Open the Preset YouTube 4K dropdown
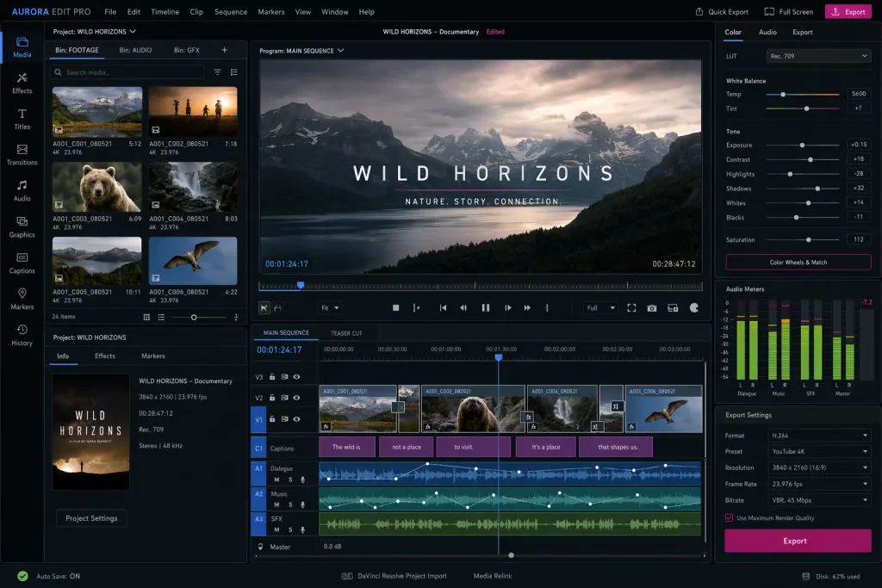Viewport: 882px width, 588px height. (x=819, y=451)
